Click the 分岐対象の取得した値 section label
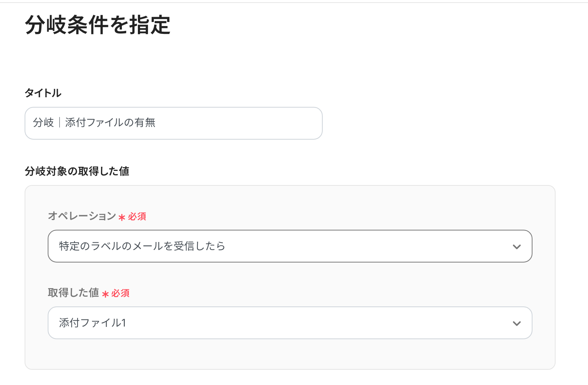588x385 pixels. pyautogui.click(x=77, y=171)
